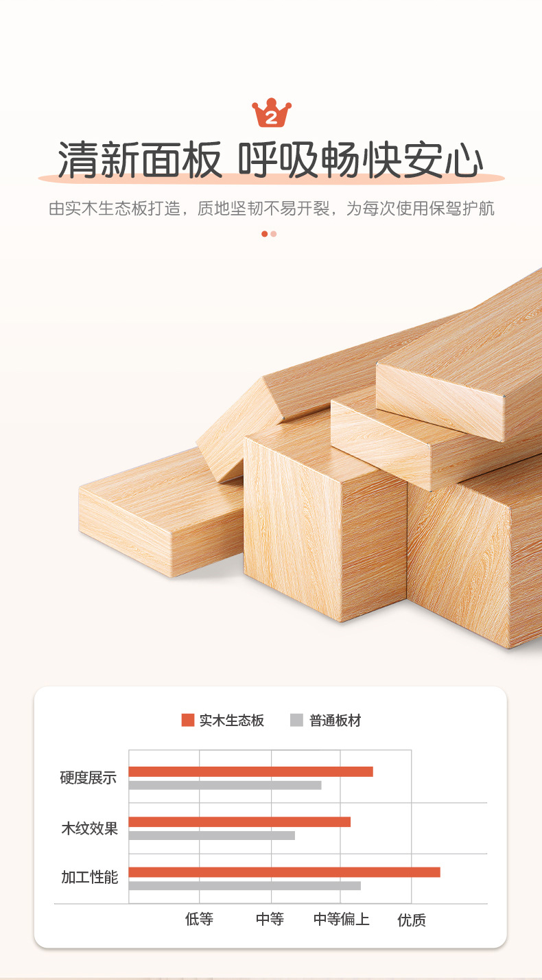Select the first orange pagination dot
Viewport: 542px width, 980px height.
(265, 234)
